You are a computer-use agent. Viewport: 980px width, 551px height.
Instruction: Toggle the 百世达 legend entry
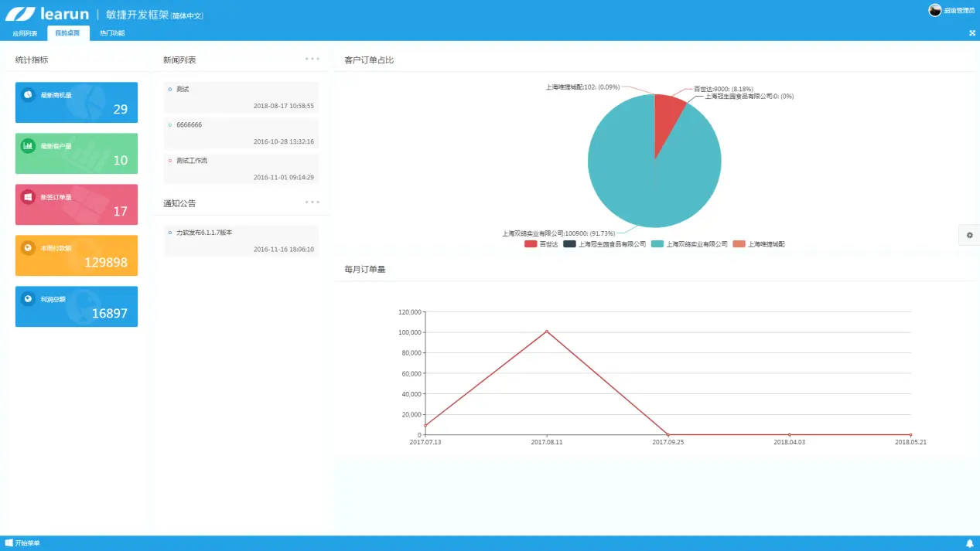541,244
